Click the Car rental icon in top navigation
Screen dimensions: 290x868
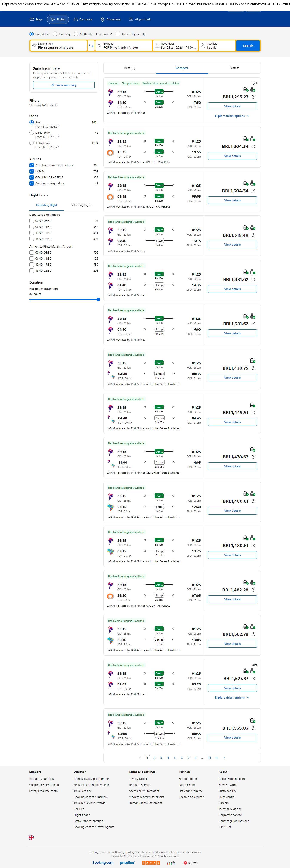(x=76, y=20)
